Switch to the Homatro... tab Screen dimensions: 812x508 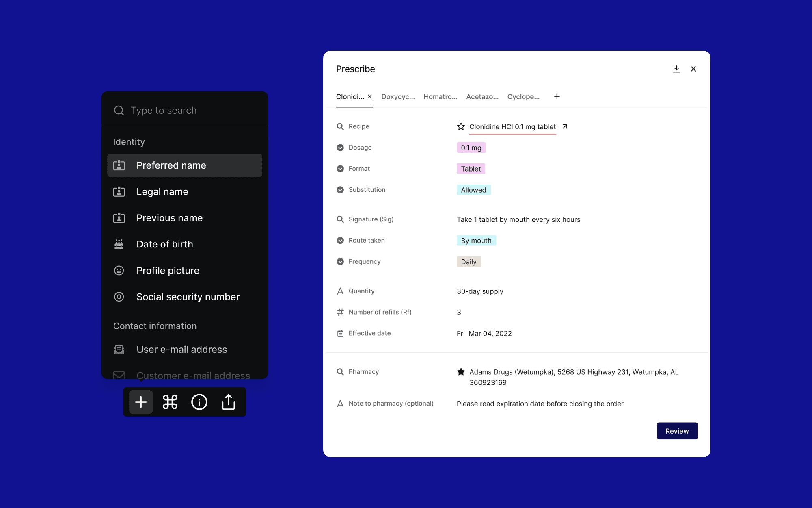coord(440,96)
